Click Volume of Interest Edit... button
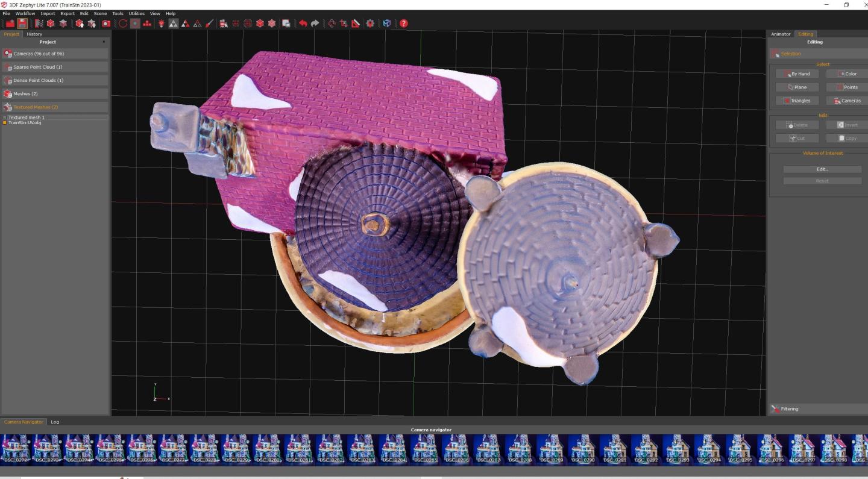 pos(822,169)
